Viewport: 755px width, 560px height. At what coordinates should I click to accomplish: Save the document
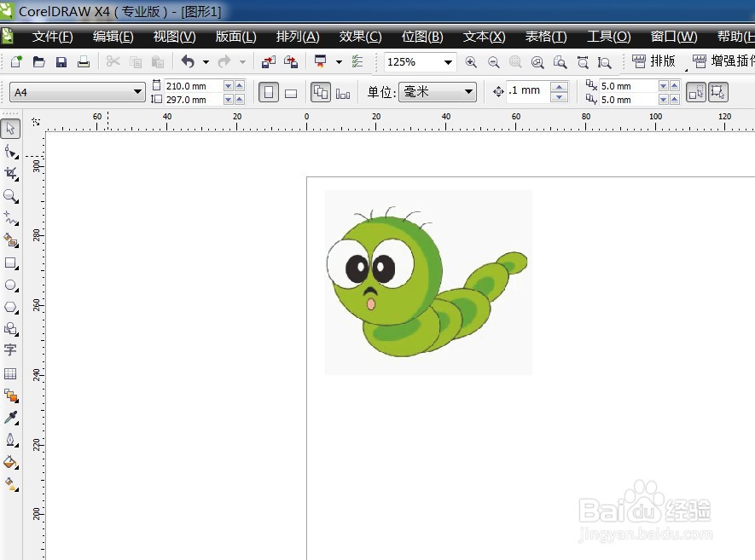click(61, 61)
